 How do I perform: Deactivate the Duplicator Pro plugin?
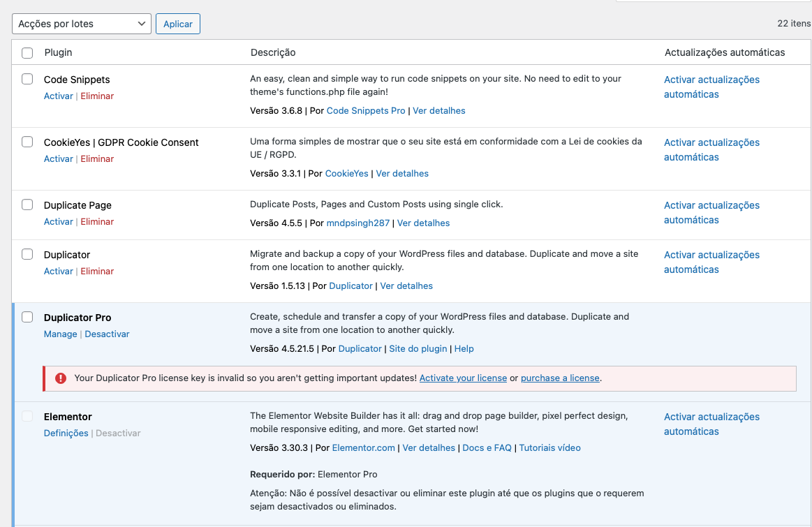click(x=108, y=334)
